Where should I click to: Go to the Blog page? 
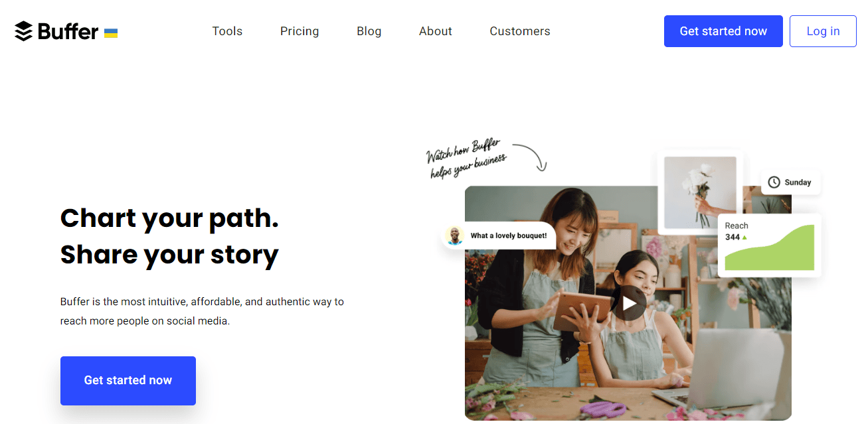[x=369, y=31]
